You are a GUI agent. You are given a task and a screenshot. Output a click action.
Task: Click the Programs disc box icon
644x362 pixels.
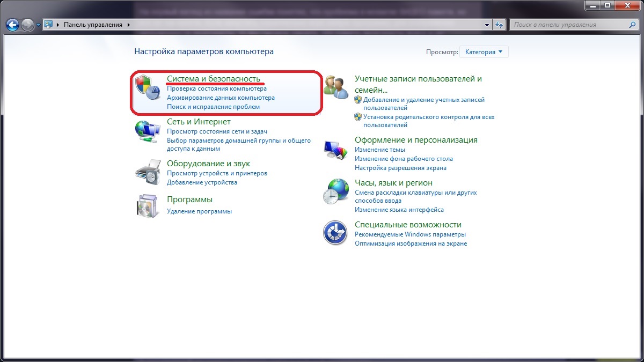click(148, 205)
